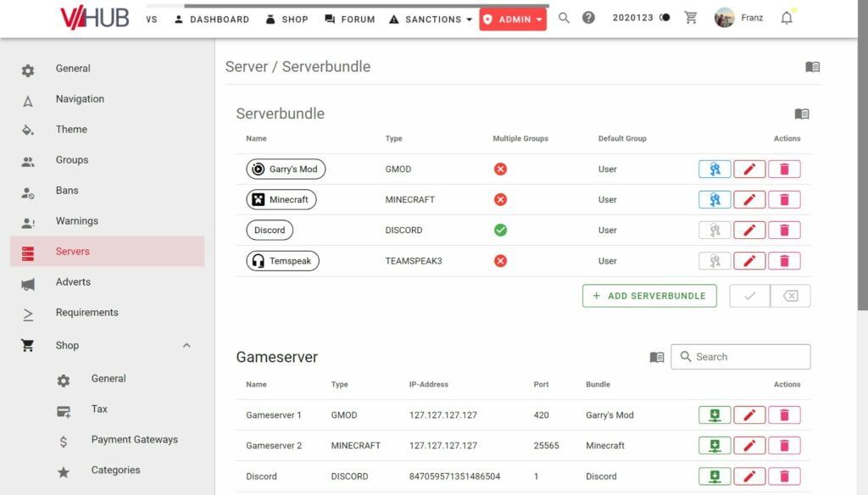Edit the Temspeak serverbundle

tap(749, 261)
